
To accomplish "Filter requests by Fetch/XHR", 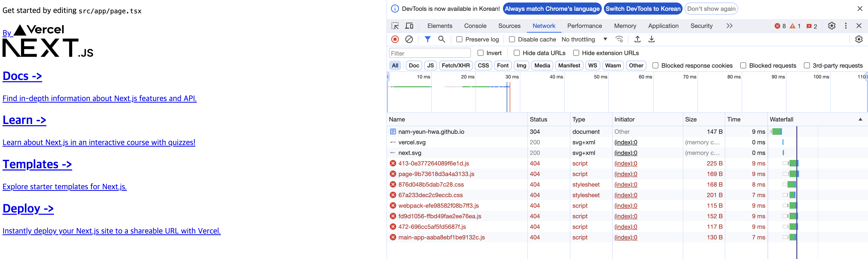I will (456, 66).
